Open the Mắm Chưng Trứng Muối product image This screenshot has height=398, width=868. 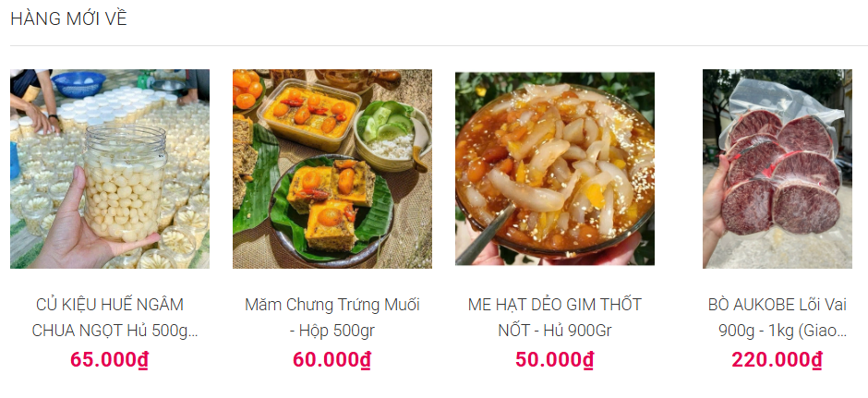[x=332, y=169]
